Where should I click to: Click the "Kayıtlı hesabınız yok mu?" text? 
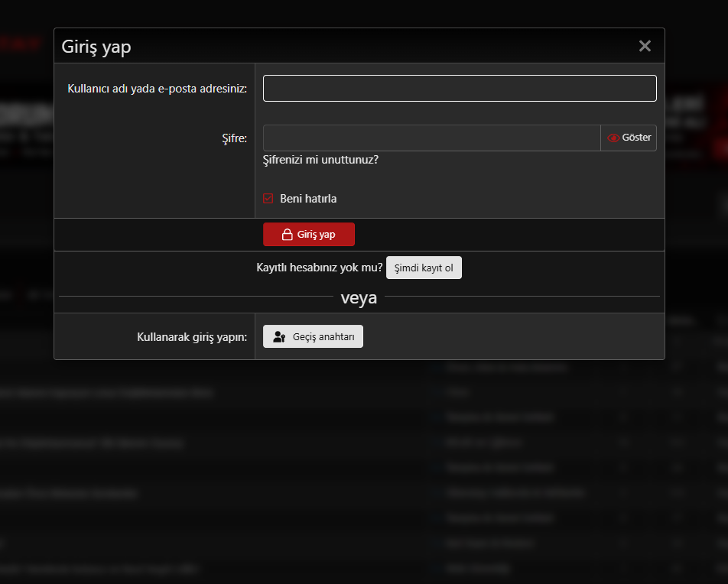pyautogui.click(x=320, y=268)
